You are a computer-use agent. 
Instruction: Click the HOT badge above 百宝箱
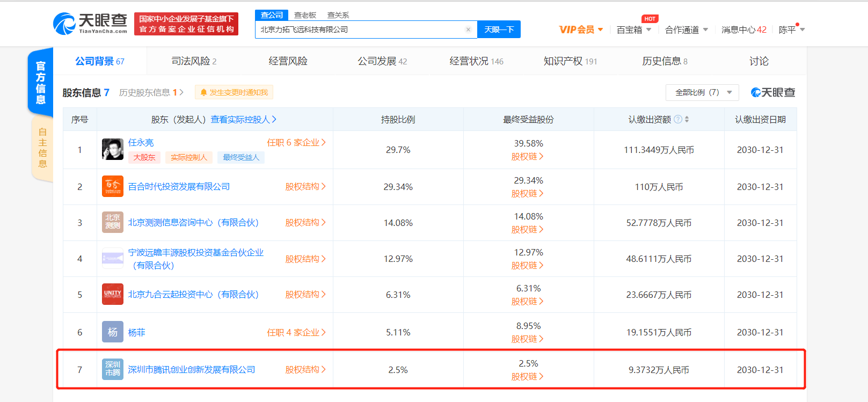(650, 19)
